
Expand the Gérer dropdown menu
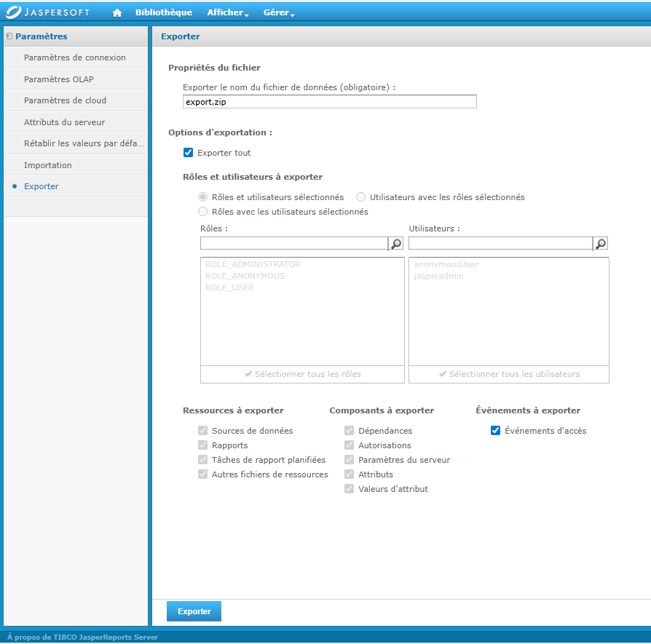[278, 13]
